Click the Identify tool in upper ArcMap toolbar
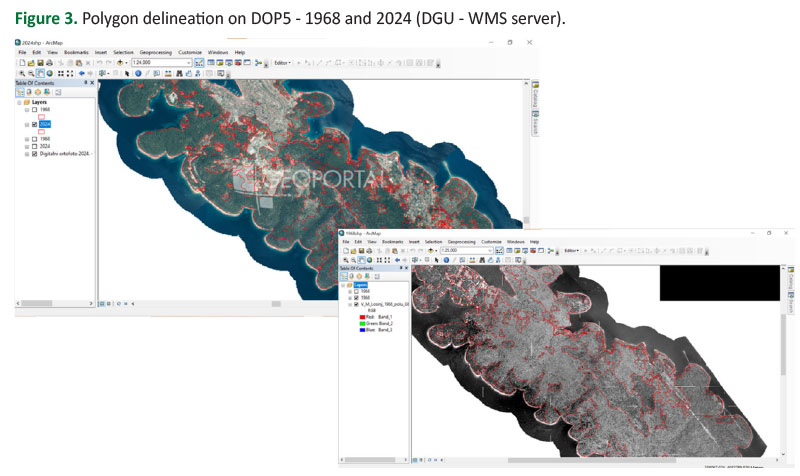The height and width of the screenshot is (476, 800). point(136,73)
